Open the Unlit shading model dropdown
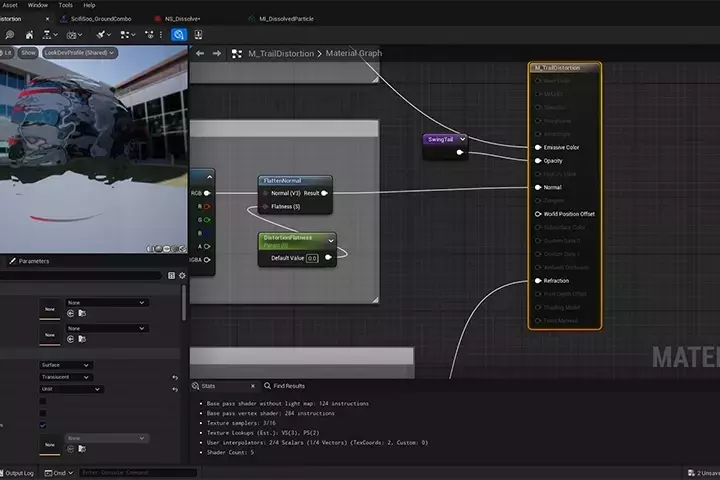 coord(71,389)
